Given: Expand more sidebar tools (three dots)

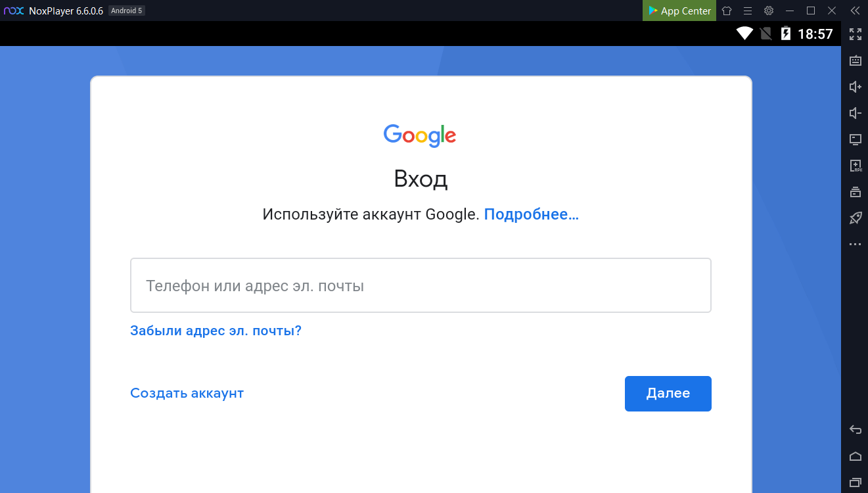Looking at the screenshot, I should (x=855, y=245).
